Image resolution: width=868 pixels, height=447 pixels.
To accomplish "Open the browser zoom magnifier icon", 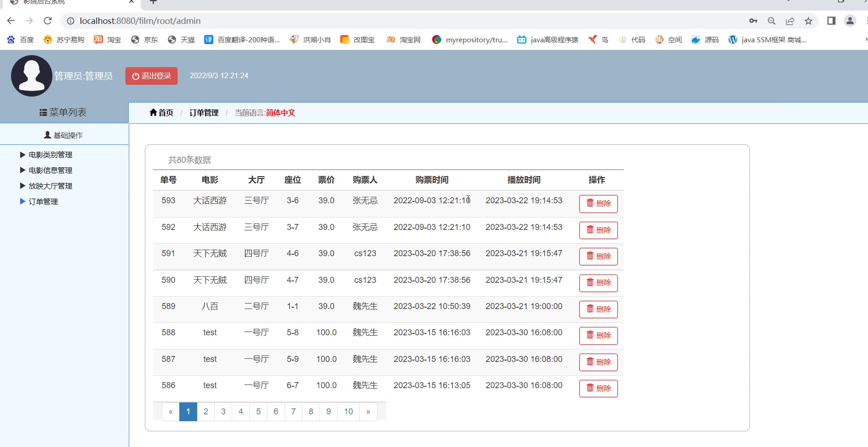I will pos(771,21).
